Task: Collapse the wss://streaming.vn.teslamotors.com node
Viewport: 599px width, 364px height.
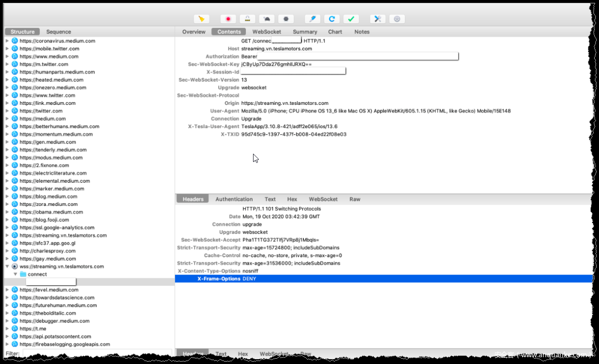Action: coord(7,266)
